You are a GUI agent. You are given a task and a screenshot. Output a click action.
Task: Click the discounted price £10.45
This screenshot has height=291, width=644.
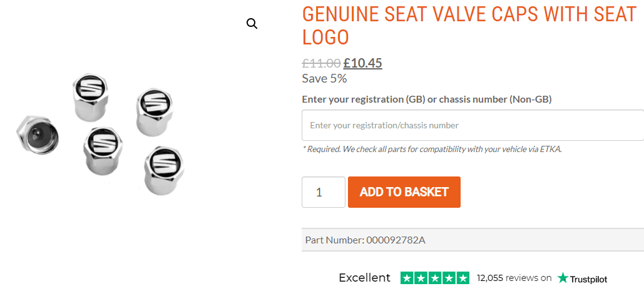(x=363, y=63)
